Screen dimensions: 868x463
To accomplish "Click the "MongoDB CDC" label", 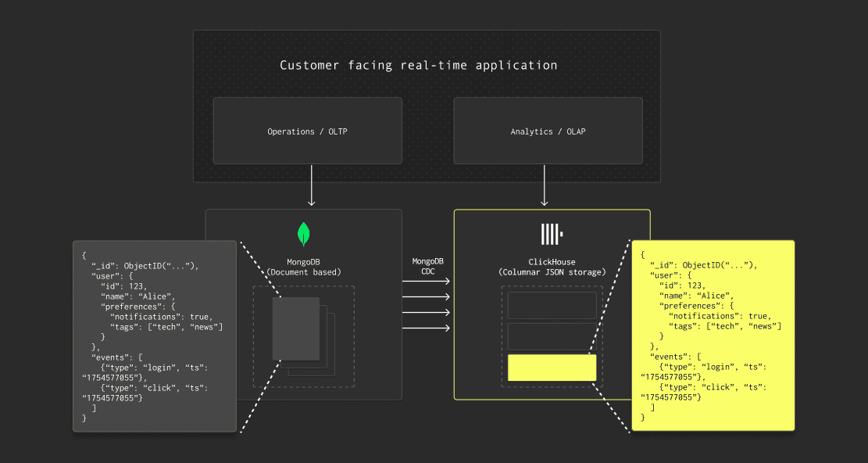I will tap(427, 266).
